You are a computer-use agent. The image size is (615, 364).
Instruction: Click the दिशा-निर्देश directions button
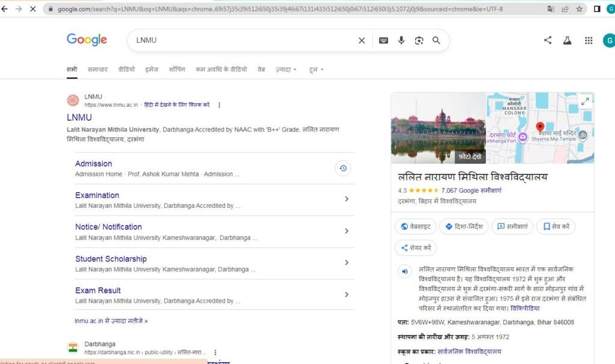(x=464, y=226)
